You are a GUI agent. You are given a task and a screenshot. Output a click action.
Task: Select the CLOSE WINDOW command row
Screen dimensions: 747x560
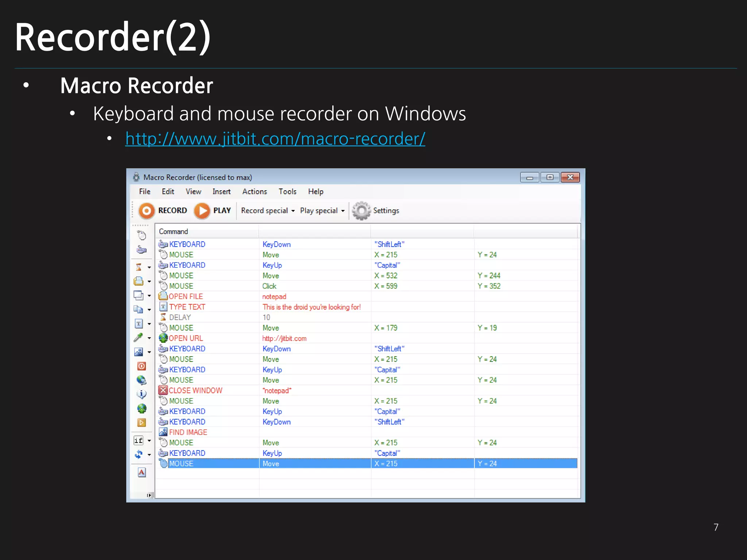point(367,390)
